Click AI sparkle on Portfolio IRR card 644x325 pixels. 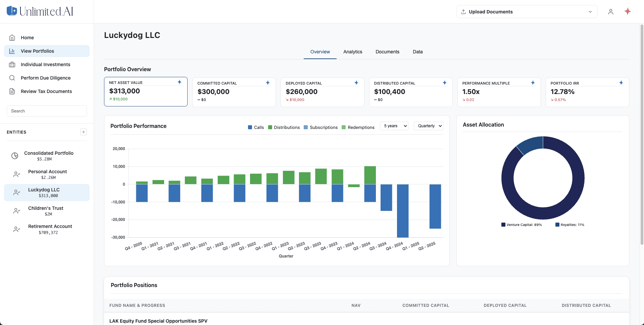pos(621,83)
